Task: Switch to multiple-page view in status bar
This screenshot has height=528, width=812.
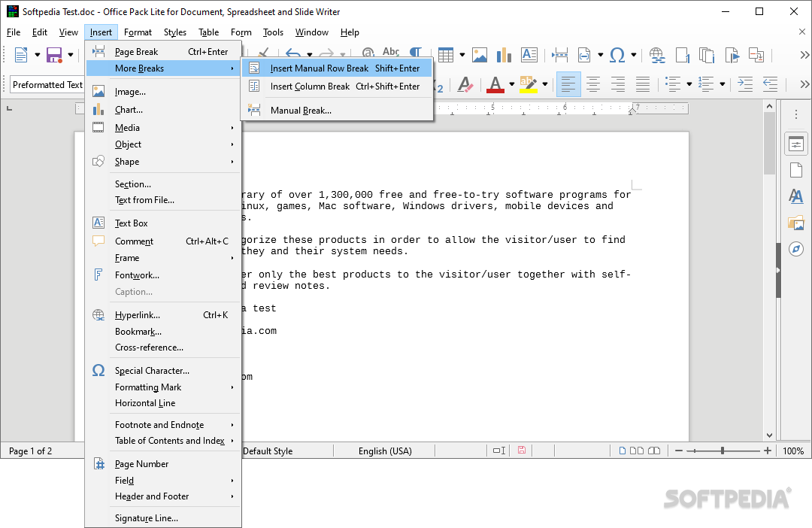Action: pos(637,451)
